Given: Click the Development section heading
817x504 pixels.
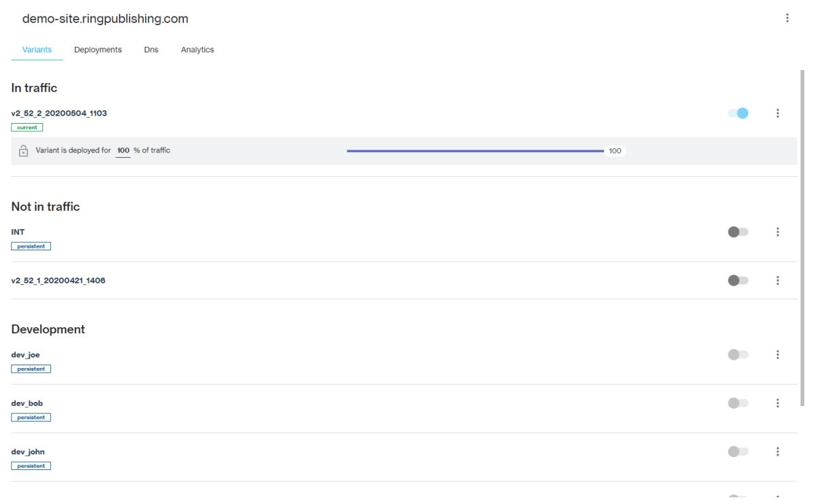Looking at the screenshot, I should point(48,329).
